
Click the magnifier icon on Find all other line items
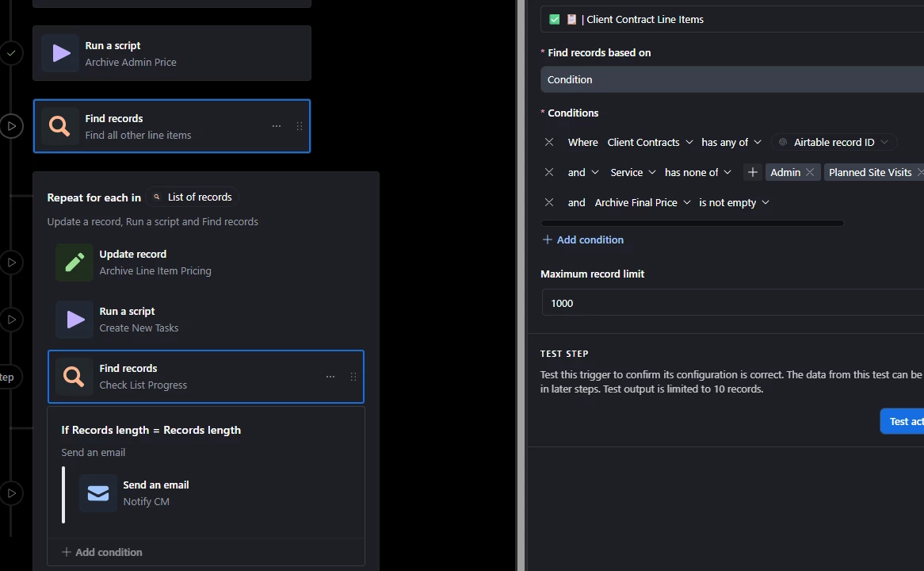pyautogui.click(x=59, y=126)
